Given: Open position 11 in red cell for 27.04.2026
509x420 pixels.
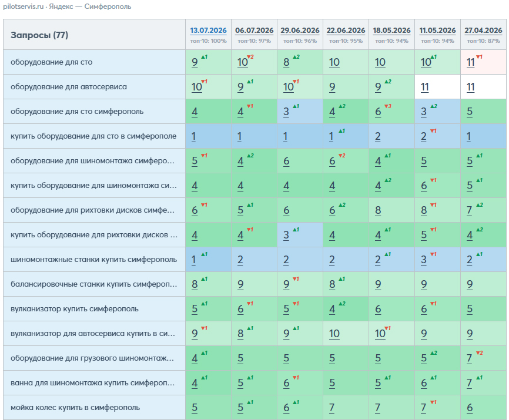Looking at the screenshot, I should [x=470, y=62].
